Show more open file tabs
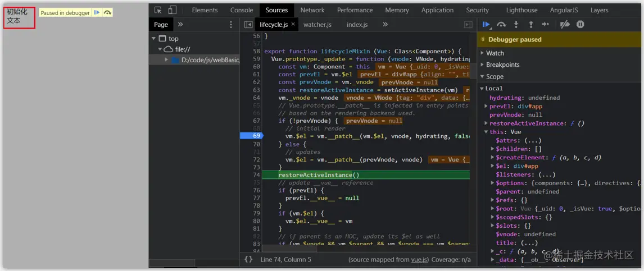The height and width of the screenshot is (271, 644). (x=386, y=25)
